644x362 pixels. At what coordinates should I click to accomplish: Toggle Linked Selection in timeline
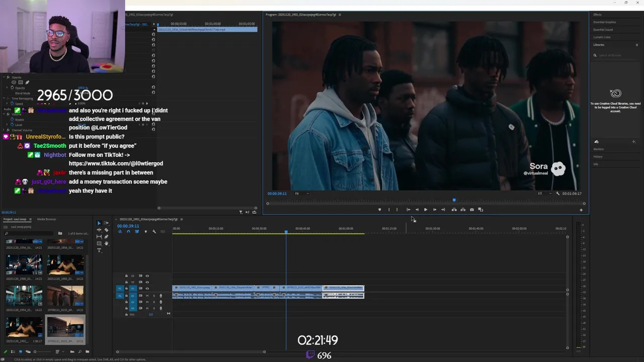pyautogui.click(x=137, y=232)
